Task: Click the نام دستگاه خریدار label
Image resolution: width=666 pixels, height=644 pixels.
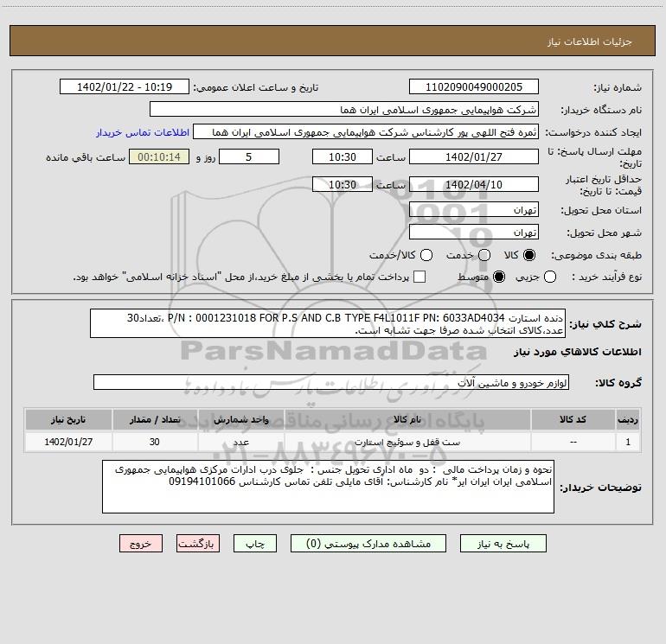Action: click(601, 110)
